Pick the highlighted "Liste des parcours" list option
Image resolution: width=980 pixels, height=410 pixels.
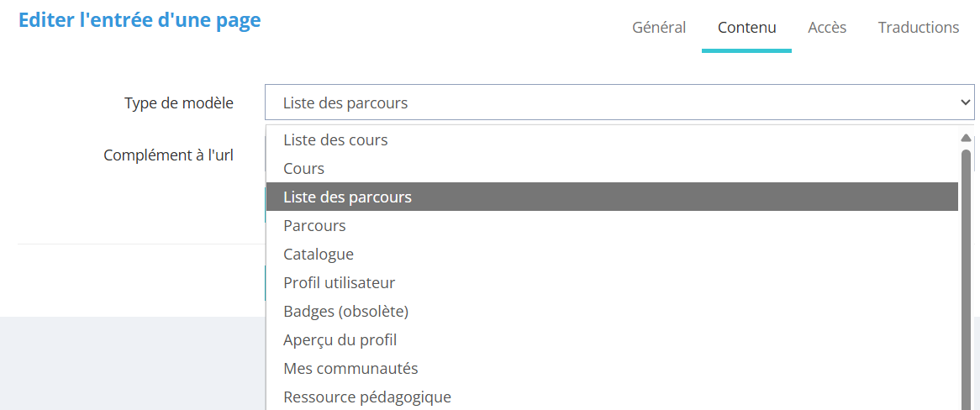click(x=347, y=197)
